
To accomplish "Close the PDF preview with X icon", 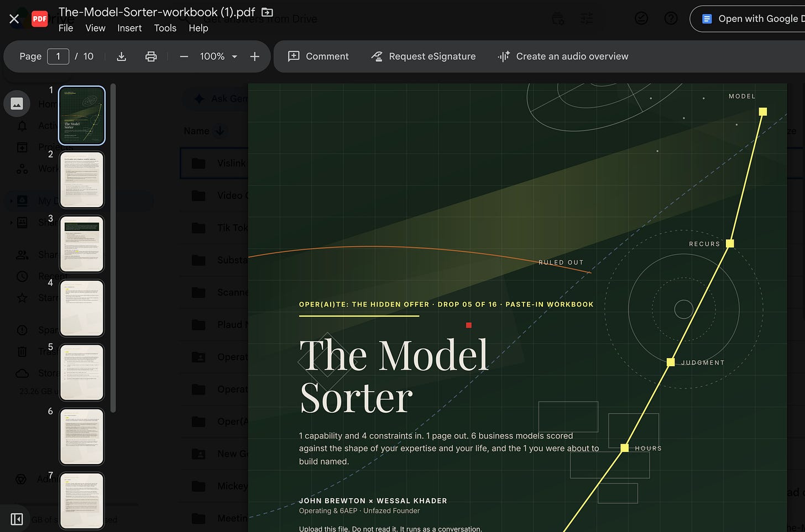I will click(14, 19).
